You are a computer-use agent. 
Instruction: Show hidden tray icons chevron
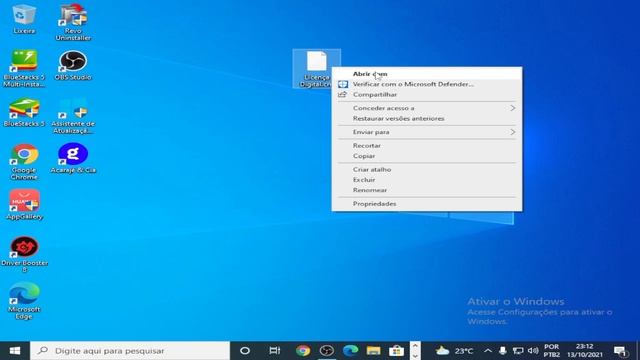click(488, 351)
